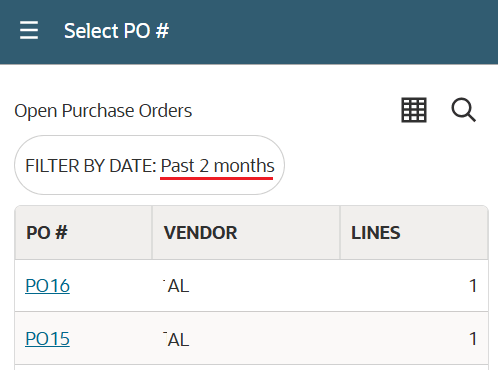Click the 'Select PO #' page title
The width and height of the screenshot is (498, 370).
click(116, 31)
